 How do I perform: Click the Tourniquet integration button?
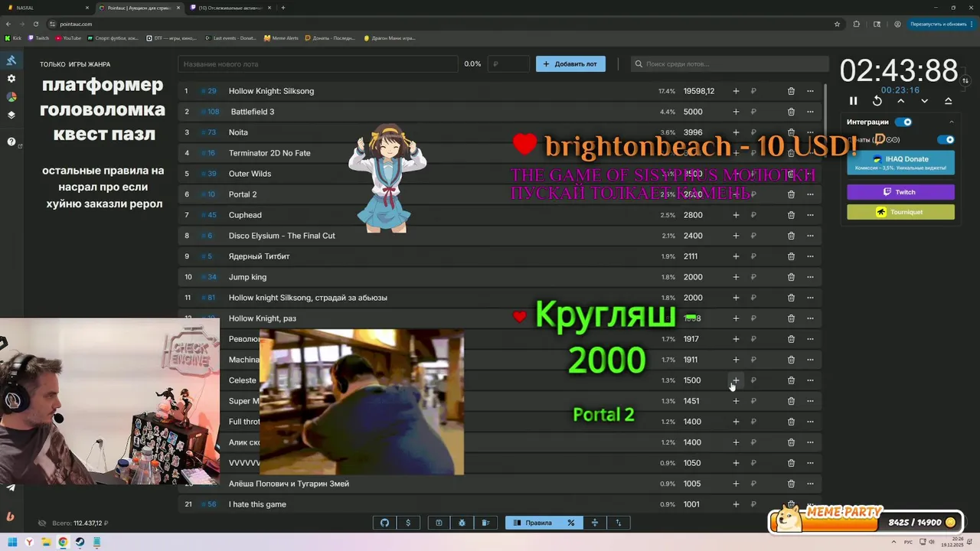click(x=900, y=212)
